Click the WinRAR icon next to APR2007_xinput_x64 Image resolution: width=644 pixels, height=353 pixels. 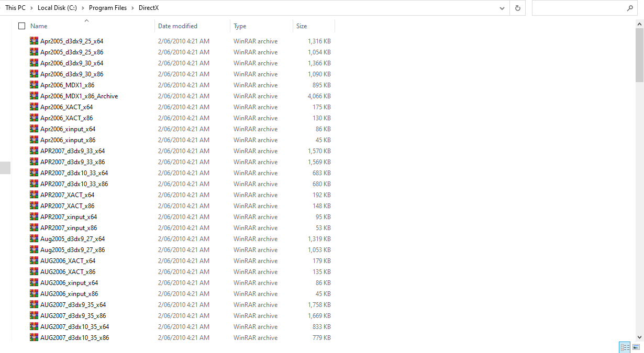pyautogui.click(x=34, y=217)
